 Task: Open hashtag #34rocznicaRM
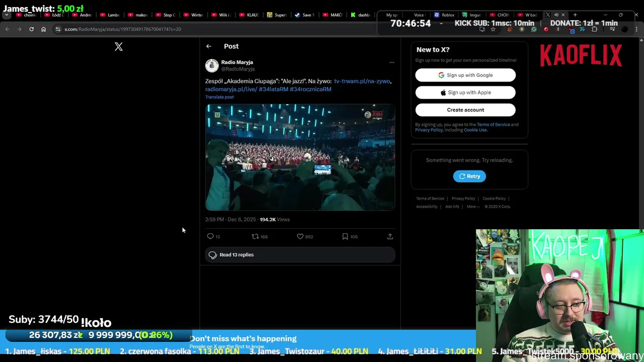tap(310, 89)
